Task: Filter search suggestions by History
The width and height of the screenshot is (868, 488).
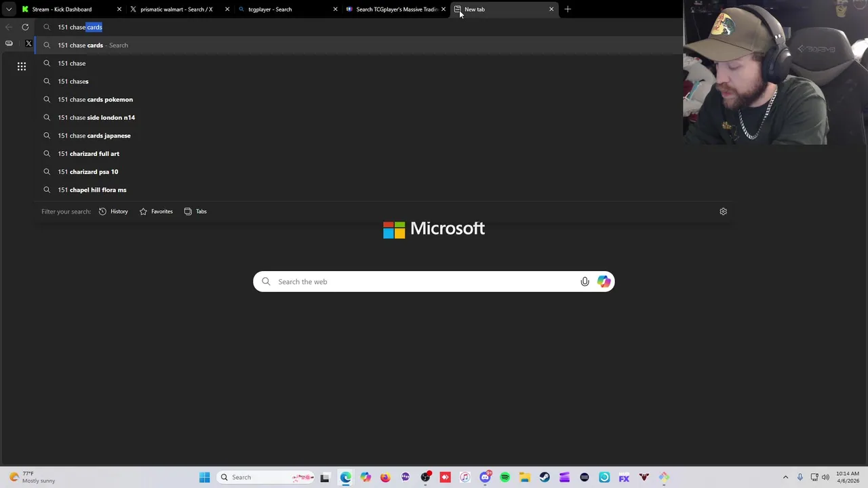Action: coord(113,211)
